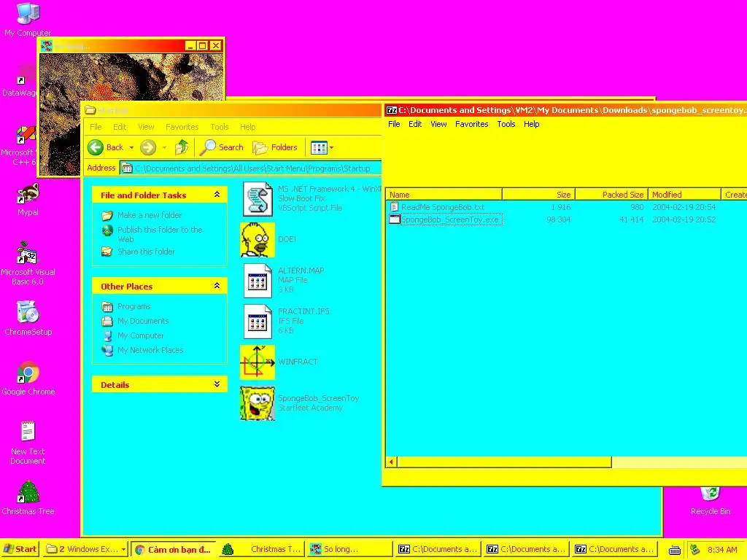Open File menu in 7-Zip window
Viewport: 747px width, 560px height.
[394, 124]
